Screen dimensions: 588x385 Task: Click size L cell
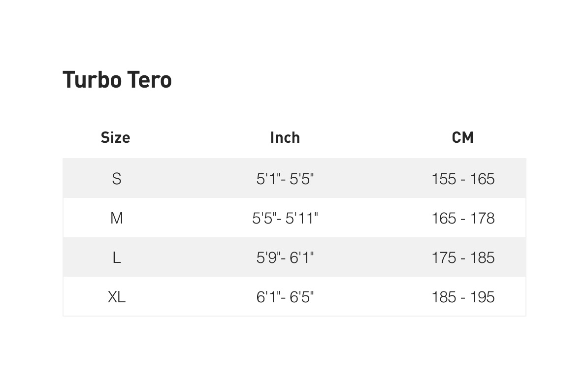coord(117,257)
